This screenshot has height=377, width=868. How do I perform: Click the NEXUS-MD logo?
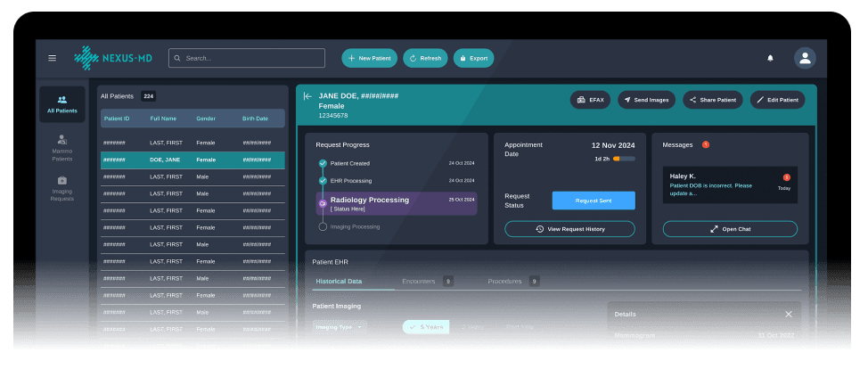click(113, 58)
